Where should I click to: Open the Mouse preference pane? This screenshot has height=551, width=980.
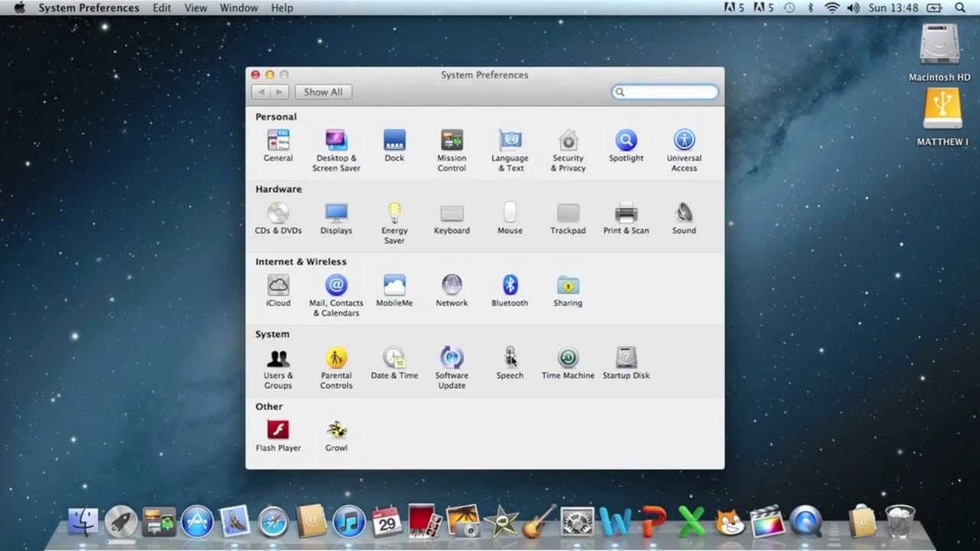[510, 218]
